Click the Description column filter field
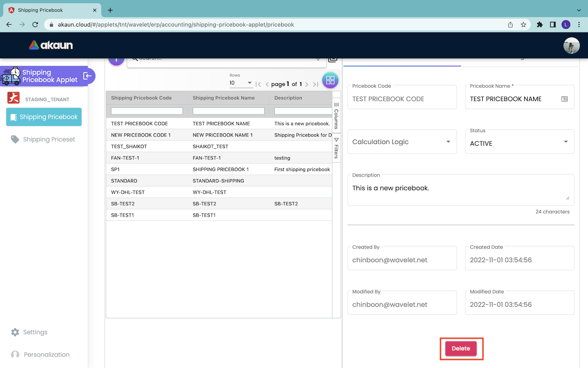The image size is (588, 368). pyautogui.click(x=303, y=111)
